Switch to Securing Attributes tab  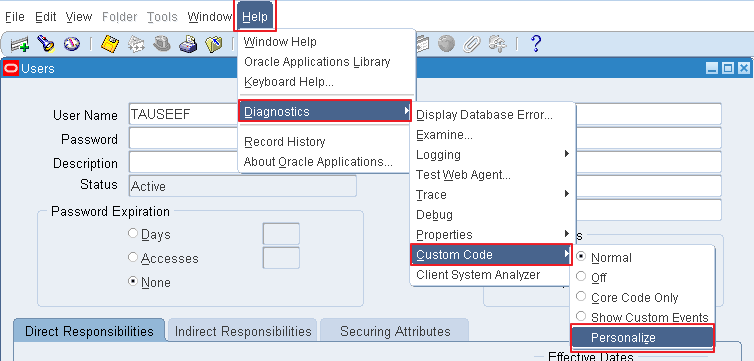tap(395, 331)
